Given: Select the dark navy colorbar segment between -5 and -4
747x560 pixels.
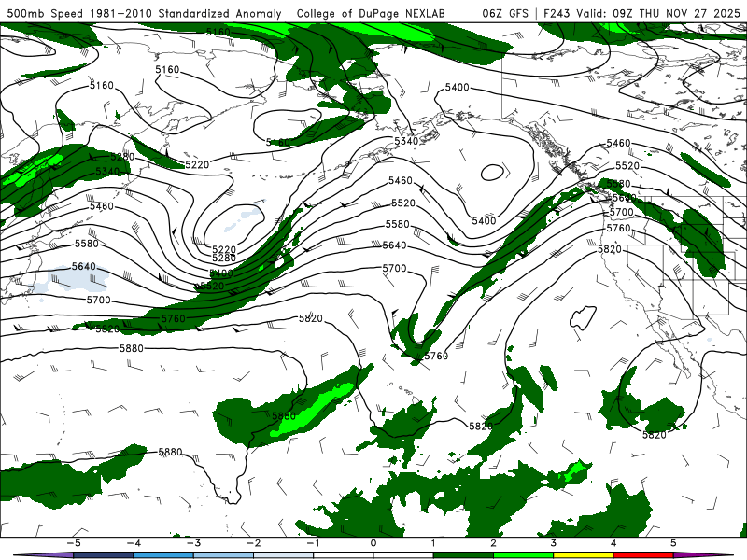Looking at the screenshot, I should point(103,555).
